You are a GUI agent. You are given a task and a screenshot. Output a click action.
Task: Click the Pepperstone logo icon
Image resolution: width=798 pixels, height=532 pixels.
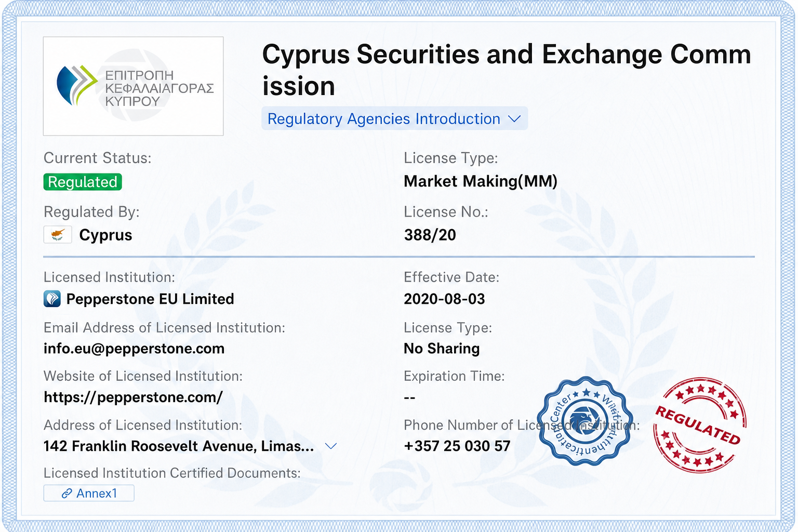[52, 299]
